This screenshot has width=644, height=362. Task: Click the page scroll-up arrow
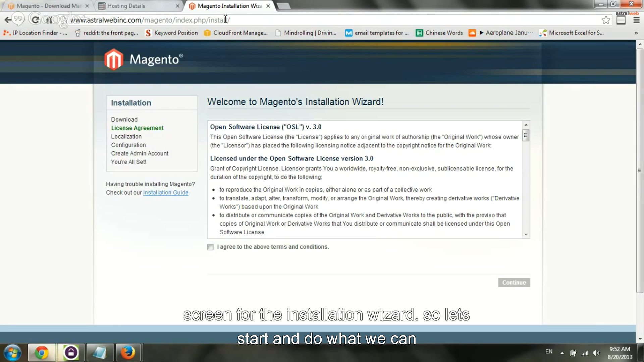pyautogui.click(x=640, y=44)
